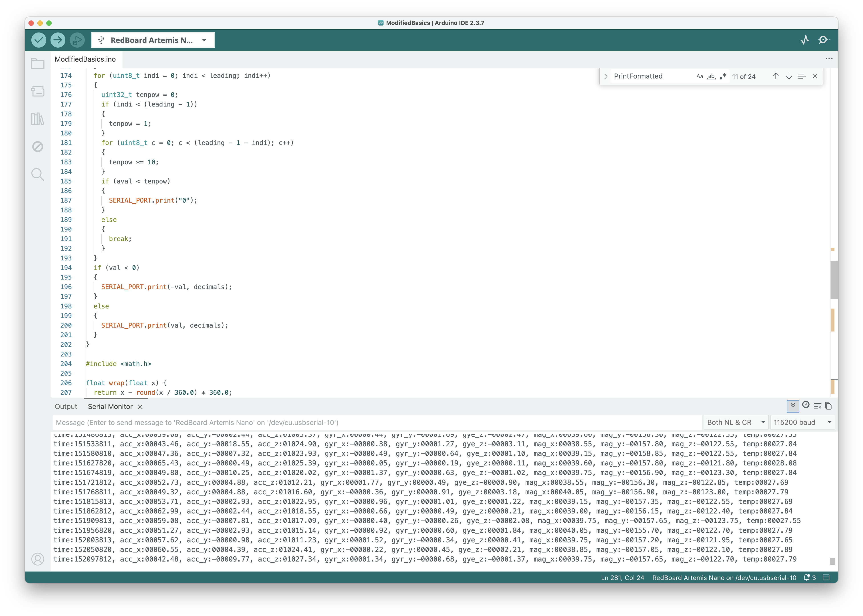Open the 115200 baud rate dropdown
The width and height of the screenshot is (863, 616).
coord(802,422)
